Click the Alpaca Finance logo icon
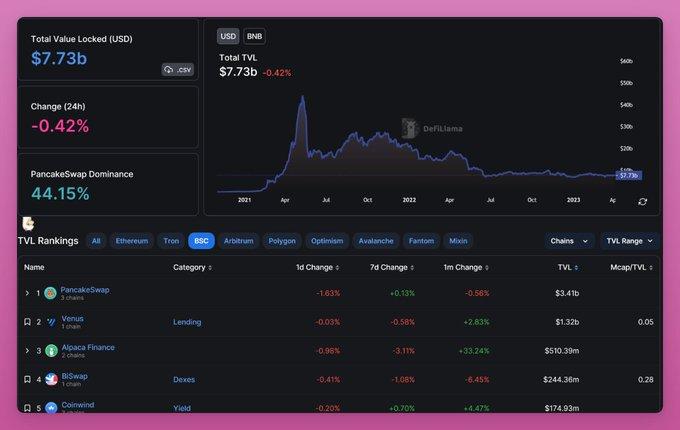The image size is (680, 430). coord(50,351)
